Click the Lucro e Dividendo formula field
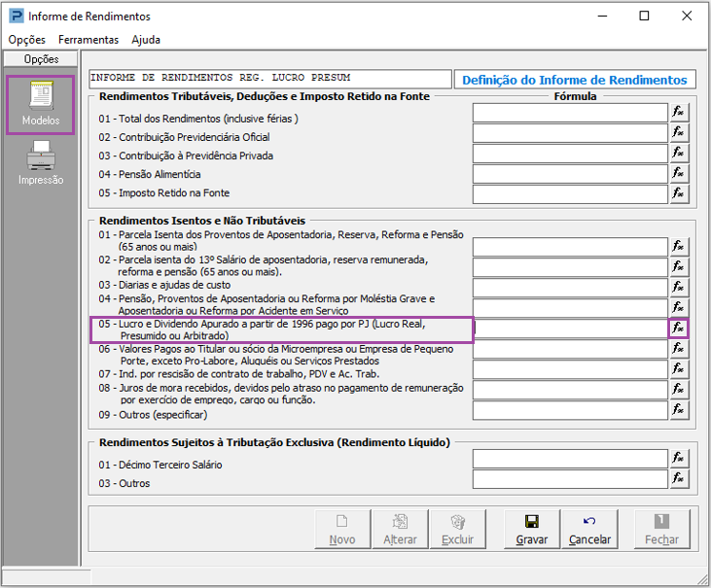 click(x=569, y=329)
